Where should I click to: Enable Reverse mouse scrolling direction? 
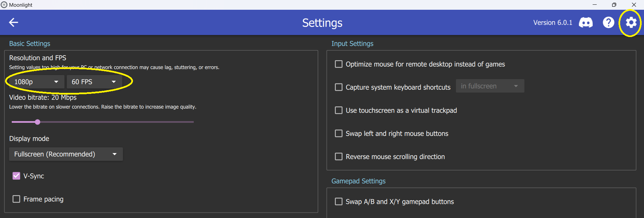(339, 157)
